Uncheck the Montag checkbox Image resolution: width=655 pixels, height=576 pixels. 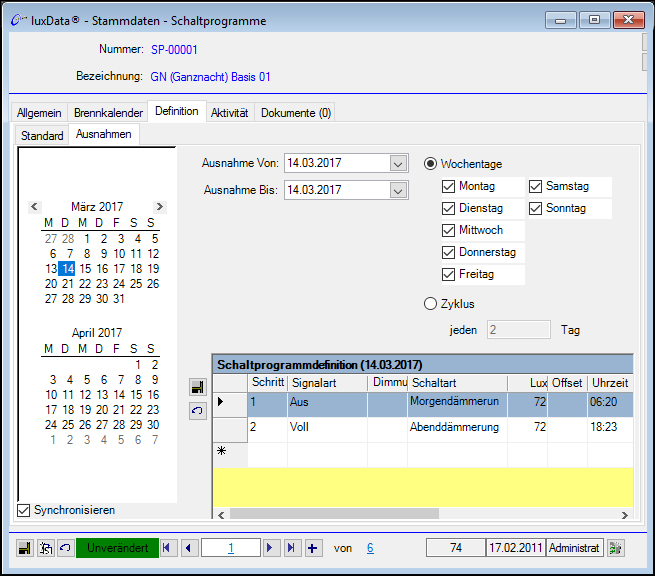coord(449,187)
